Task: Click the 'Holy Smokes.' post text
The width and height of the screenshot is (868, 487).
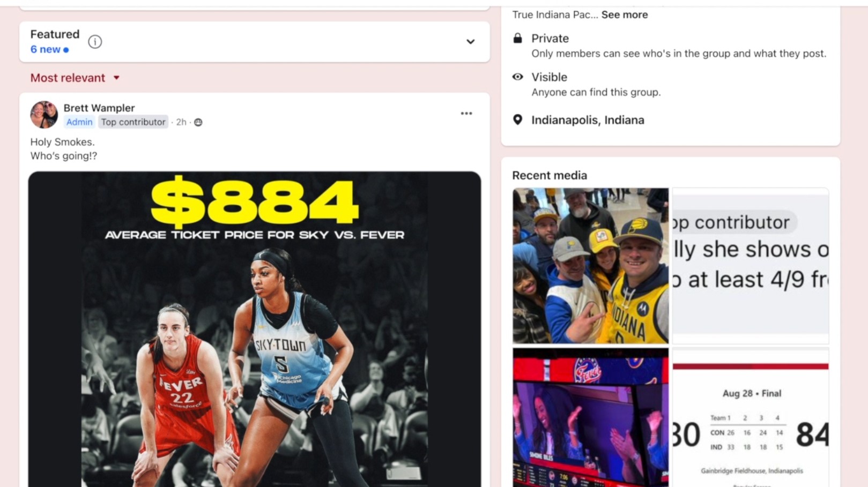Action: [x=62, y=142]
